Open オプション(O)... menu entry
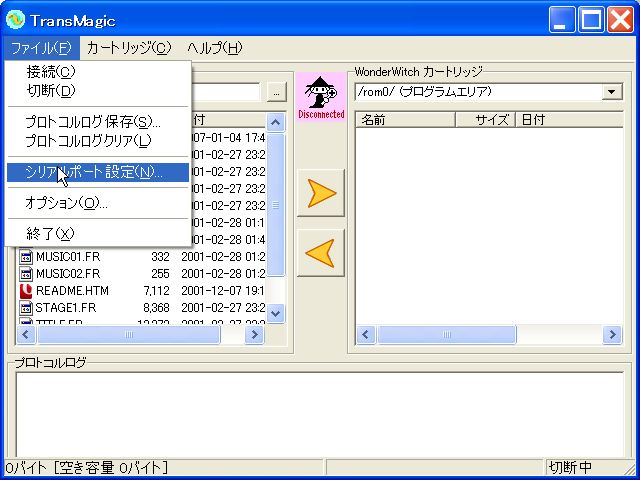The image size is (640, 480). [98, 203]
